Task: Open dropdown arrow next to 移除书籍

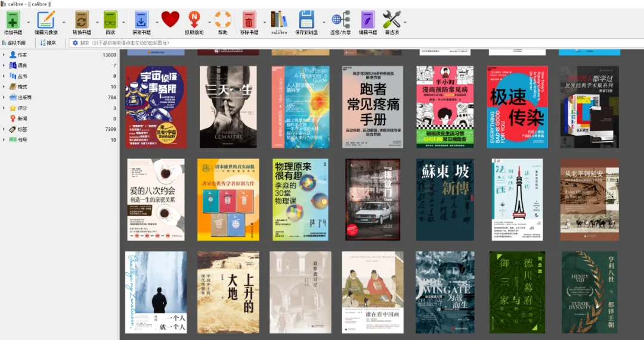Action: click(265, 22)
